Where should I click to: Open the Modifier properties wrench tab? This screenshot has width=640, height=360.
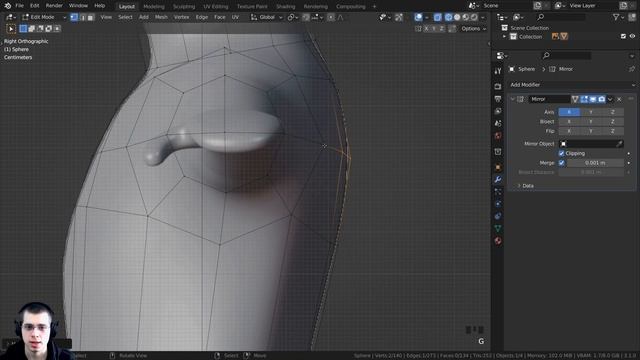[x=498, y=180]
